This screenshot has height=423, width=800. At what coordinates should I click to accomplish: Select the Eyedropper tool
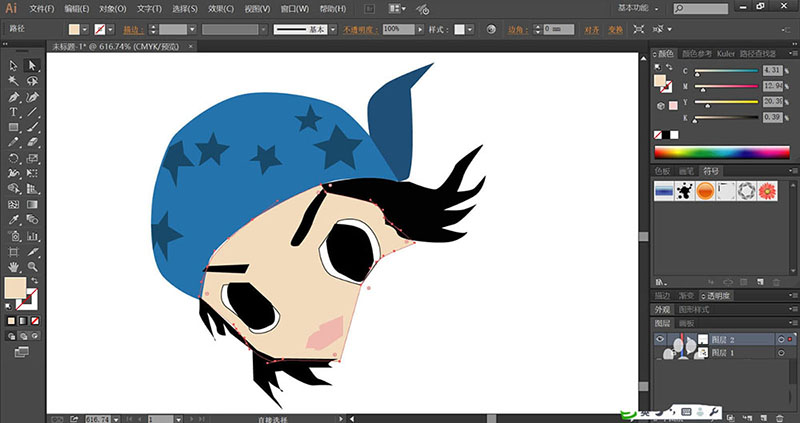coord(13,219)
